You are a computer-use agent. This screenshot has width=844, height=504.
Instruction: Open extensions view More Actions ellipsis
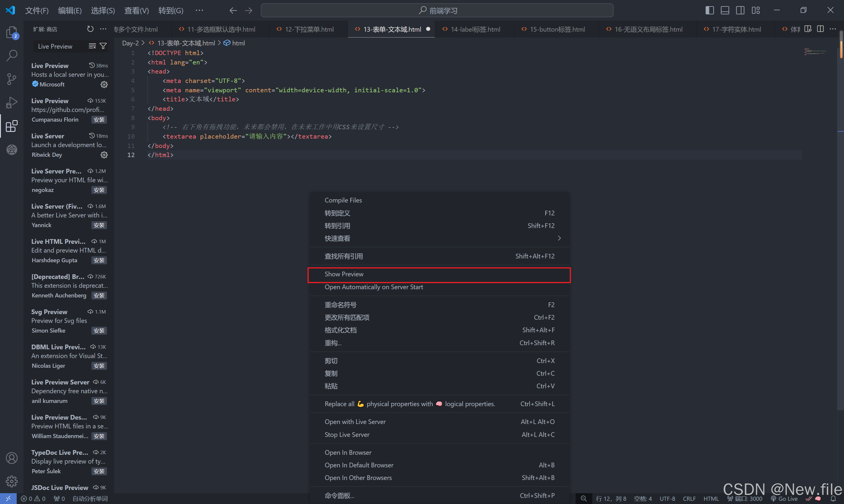pos(103,29)
